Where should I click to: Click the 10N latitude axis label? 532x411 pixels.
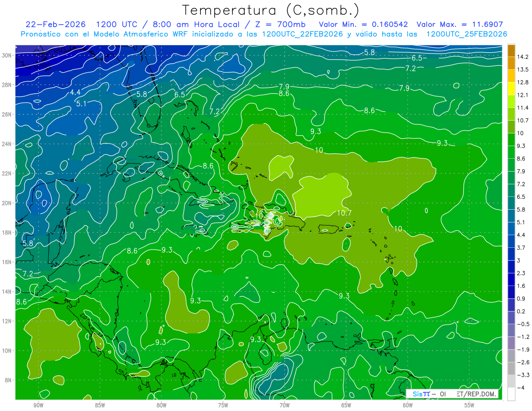[x=7, y=351]
